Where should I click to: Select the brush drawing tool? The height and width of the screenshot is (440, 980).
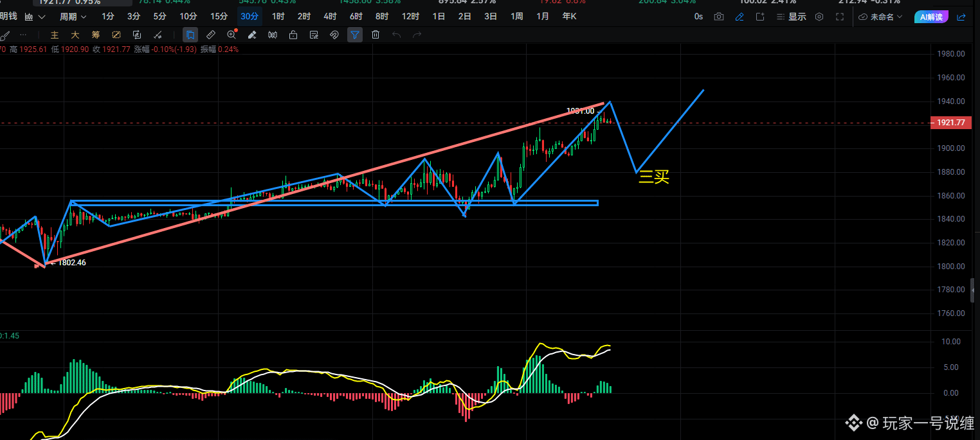point(6,35)
